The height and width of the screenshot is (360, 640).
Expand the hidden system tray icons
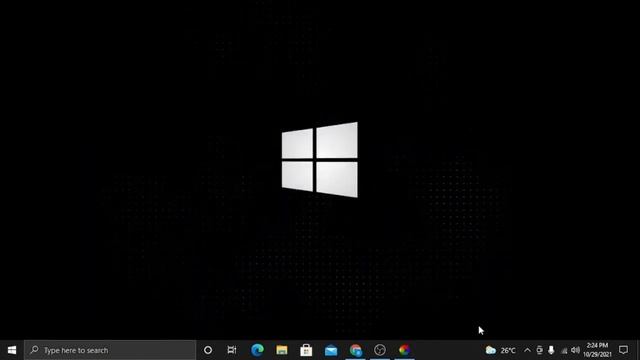point(527,350)
